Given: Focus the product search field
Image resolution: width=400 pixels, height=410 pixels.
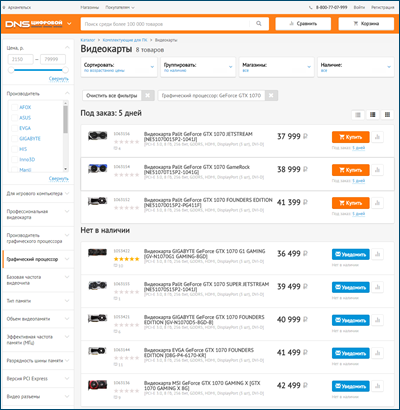Looking at the screenshot, I should pyautogui.click(x=165, y=24).
